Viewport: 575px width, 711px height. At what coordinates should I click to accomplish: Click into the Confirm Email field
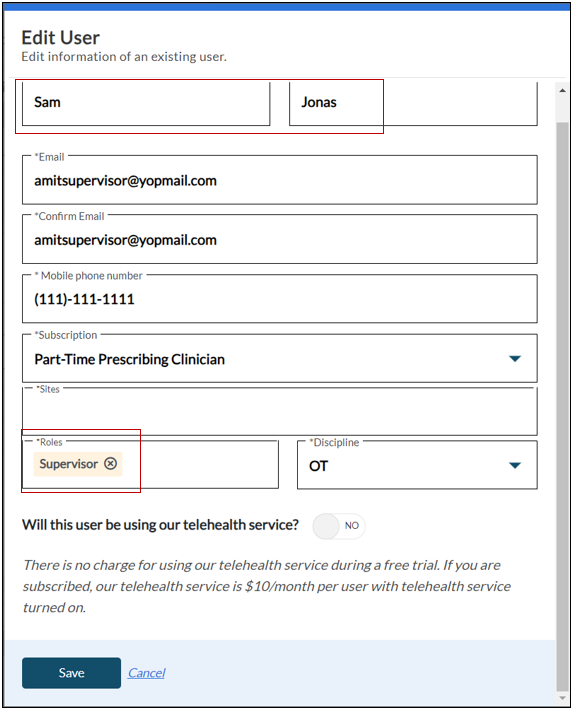280,239
